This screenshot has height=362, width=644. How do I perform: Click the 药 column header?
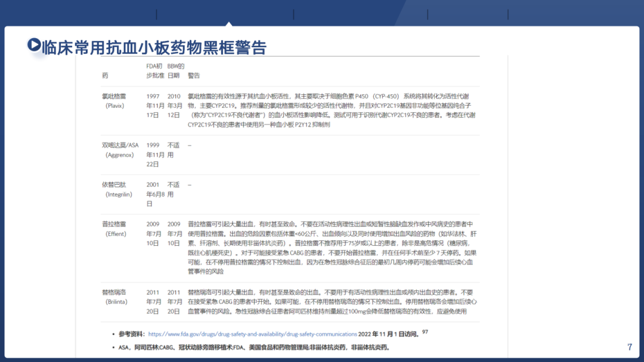105,76
